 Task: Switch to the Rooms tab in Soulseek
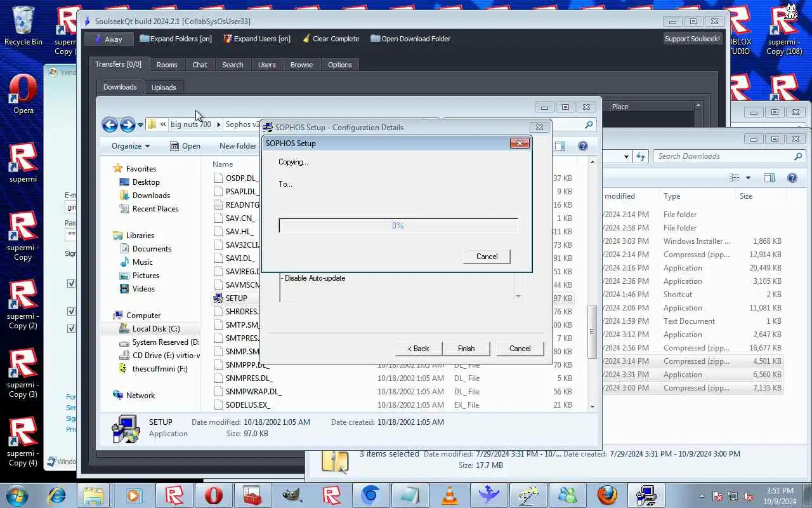pyautogui.click(x=167, y=65)
